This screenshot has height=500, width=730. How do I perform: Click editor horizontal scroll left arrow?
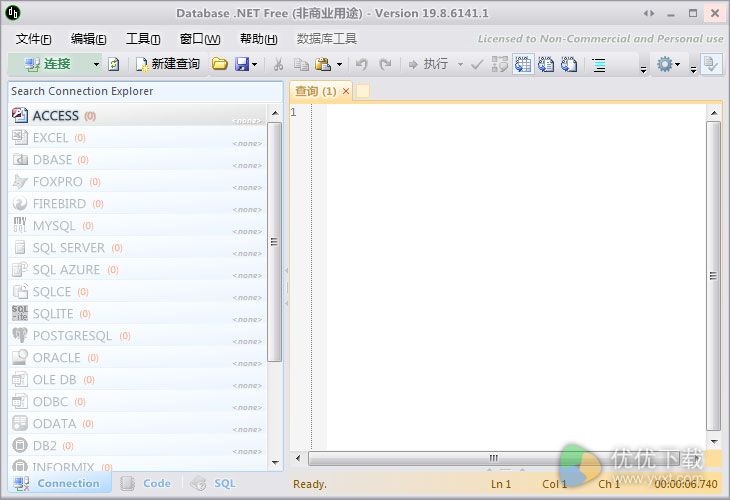point(298,459)
